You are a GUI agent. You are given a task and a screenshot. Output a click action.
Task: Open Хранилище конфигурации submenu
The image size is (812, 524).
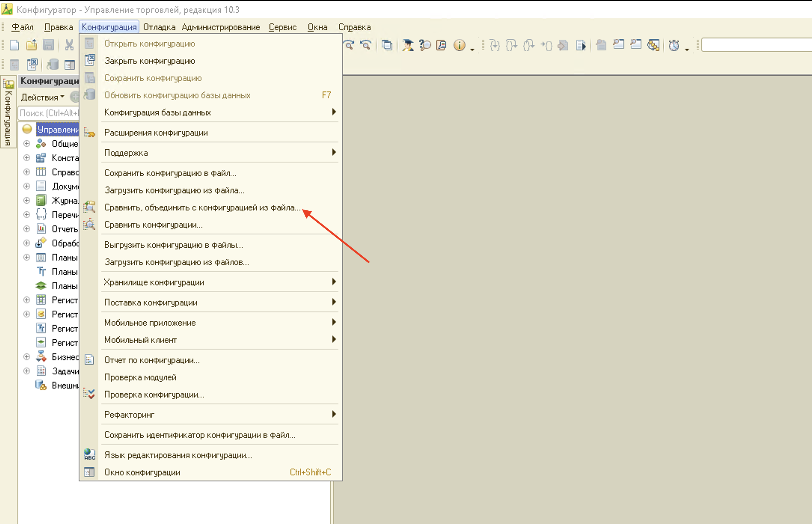(x=211, y=282)
